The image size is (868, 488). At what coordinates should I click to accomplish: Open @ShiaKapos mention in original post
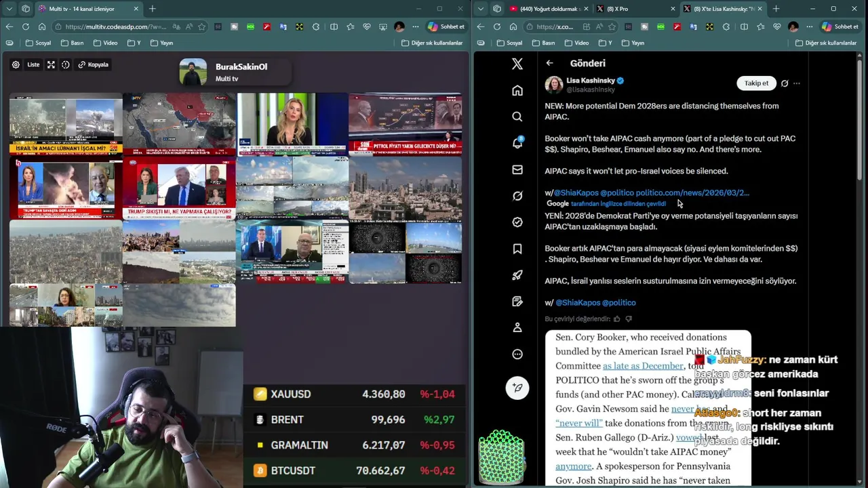coord(576,192)
